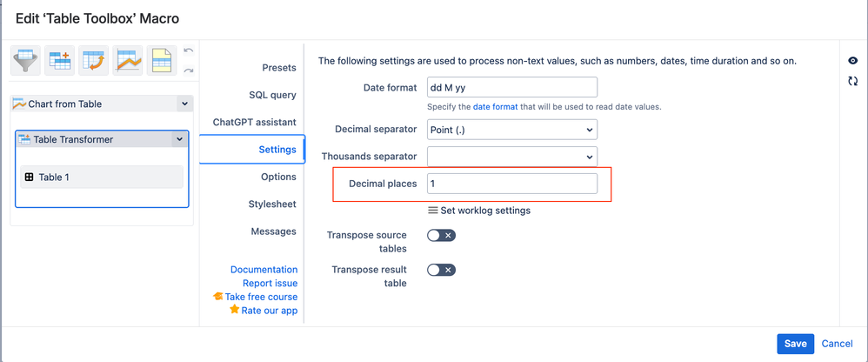Toggle the preview eye icon
Screen dimensions: 868x362
pos(853,61)
